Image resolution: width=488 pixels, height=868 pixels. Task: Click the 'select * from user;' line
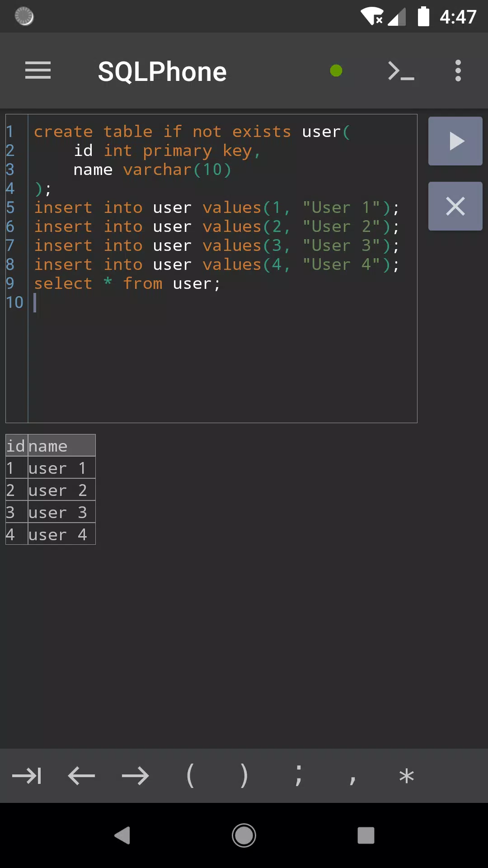pos(127,284)
